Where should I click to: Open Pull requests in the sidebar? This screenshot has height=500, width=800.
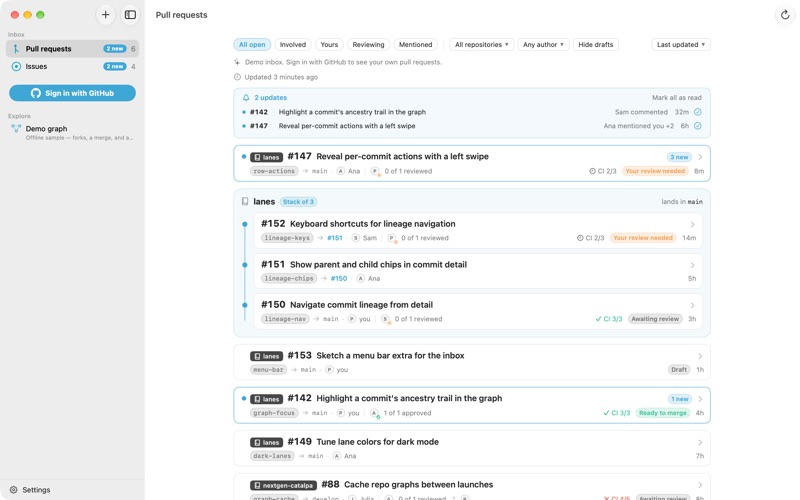pos(72,48)
